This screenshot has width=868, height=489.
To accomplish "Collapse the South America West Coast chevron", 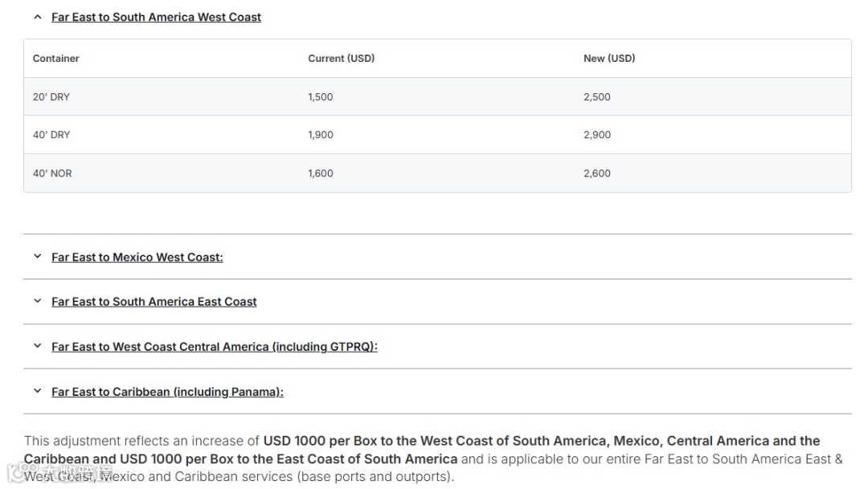I will [37, 17].
